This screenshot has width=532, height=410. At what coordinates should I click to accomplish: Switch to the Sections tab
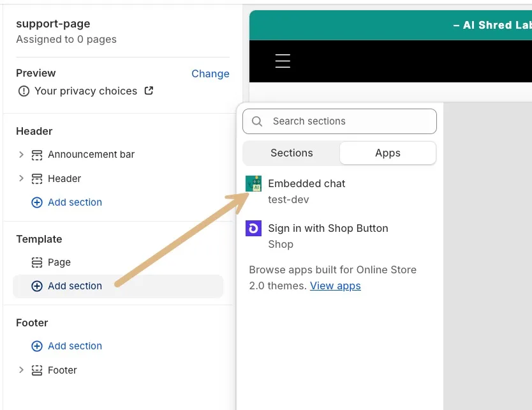pyautogui.click(x=292, y=153)
